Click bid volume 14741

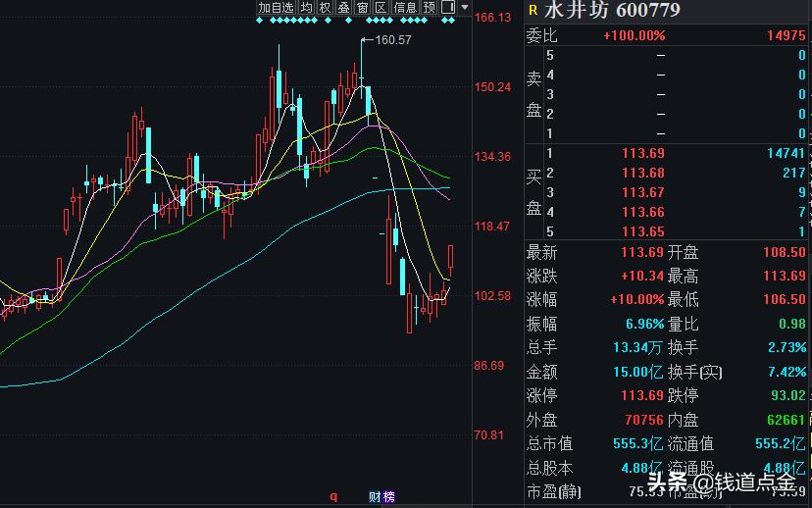click(x=787, y=153)
